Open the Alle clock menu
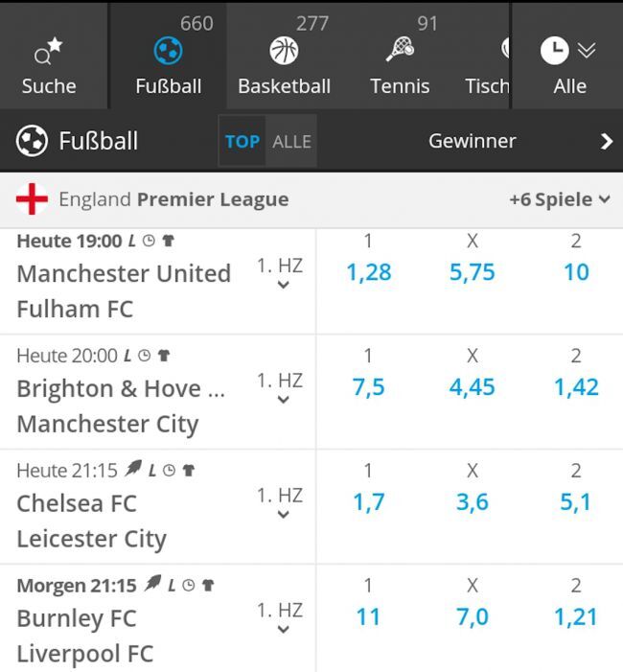The width and height of the screenshot is (623, 672). pos(568,52)
